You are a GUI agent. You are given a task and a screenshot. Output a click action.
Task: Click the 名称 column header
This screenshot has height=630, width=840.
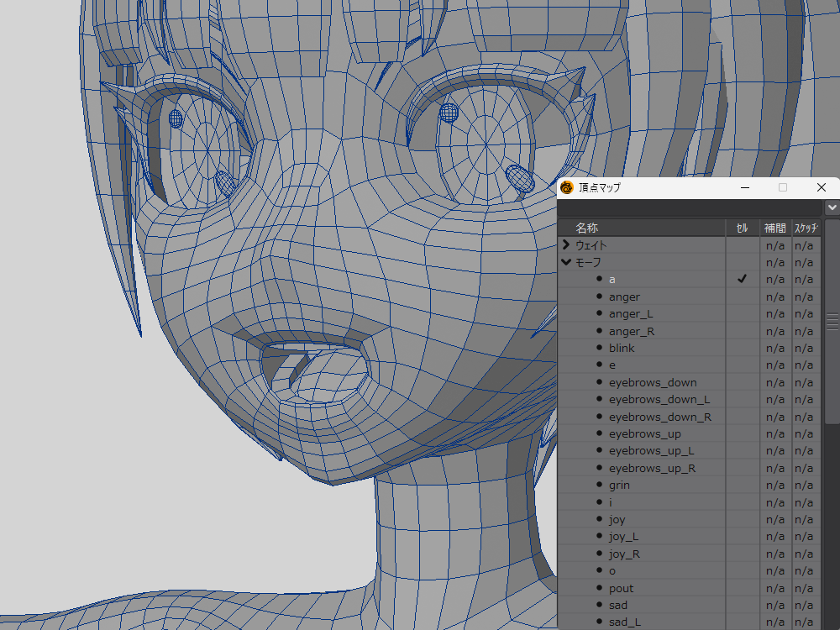click(587, 228)
